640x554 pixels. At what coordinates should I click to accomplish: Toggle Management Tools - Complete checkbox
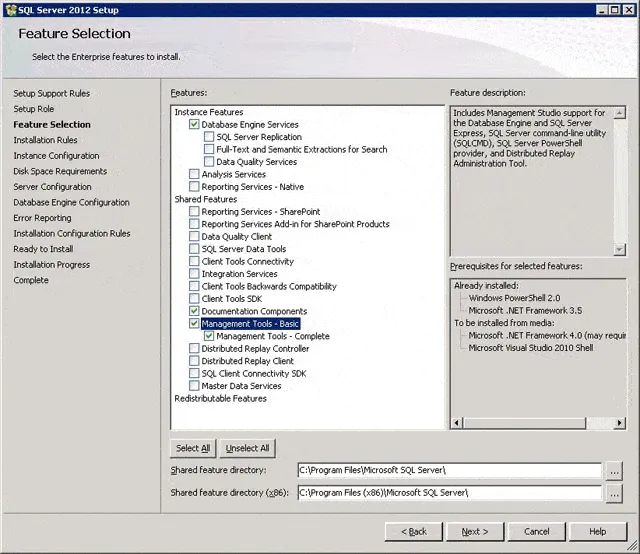[x=209, y=337]
